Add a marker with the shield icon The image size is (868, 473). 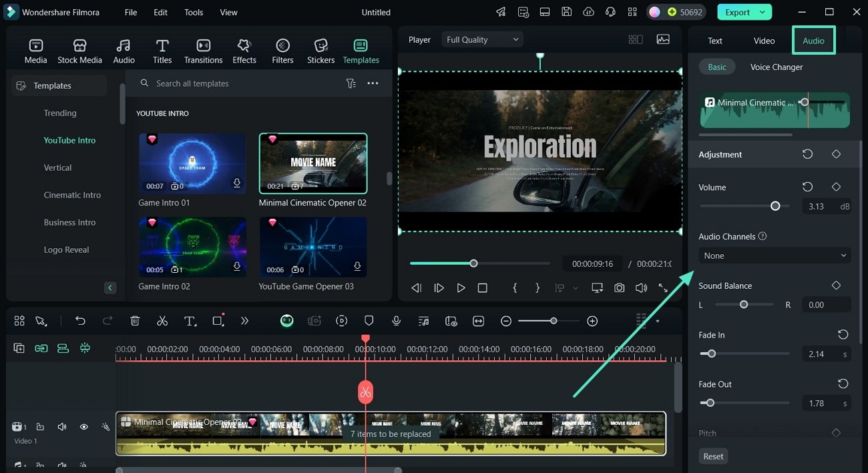[369, 321]
